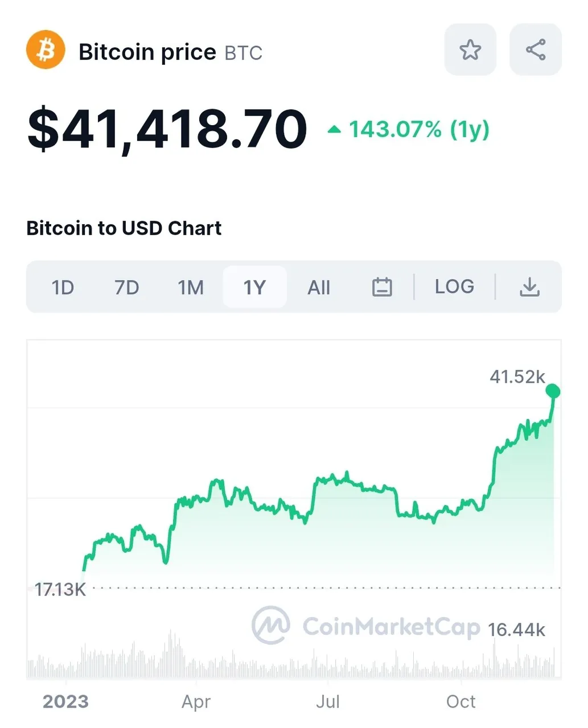Image resolution: width=588 pixels, height=728 pixels.
Task: Switch chart to 7D range
Action: (x=127, y=287)
